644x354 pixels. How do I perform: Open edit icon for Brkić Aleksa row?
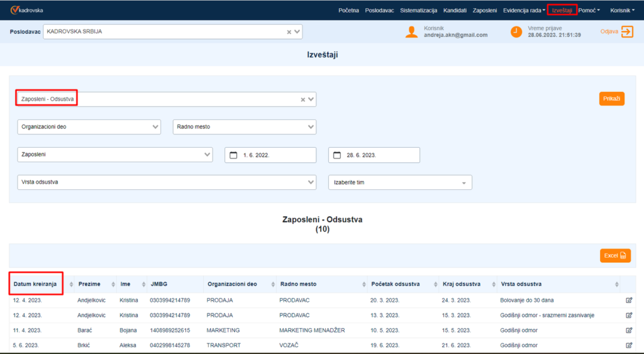click(629, 345)
